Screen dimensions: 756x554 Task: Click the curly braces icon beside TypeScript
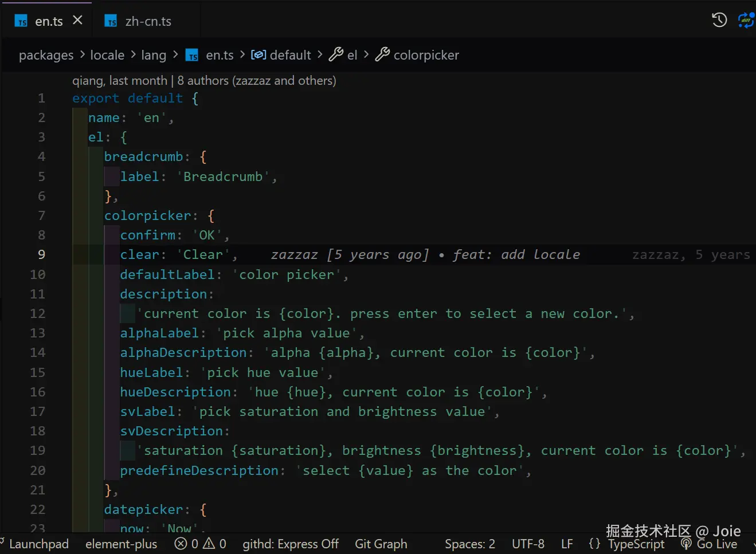595,544
